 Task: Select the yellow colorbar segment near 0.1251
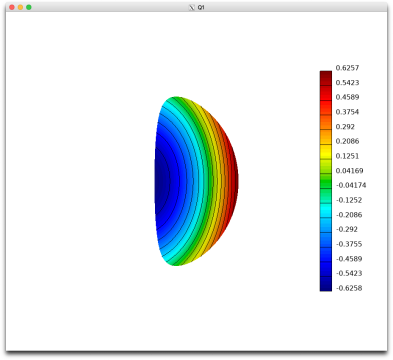(326, 152)
